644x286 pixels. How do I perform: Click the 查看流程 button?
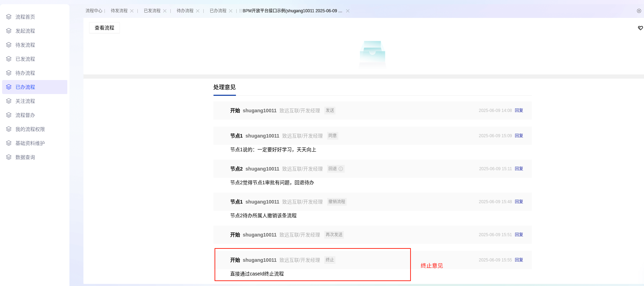pos(104,28)
